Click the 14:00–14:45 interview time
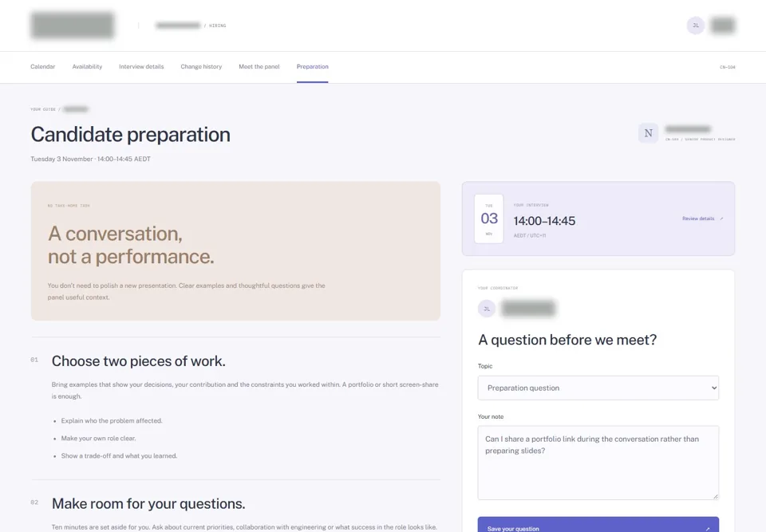 coord(544,221)
